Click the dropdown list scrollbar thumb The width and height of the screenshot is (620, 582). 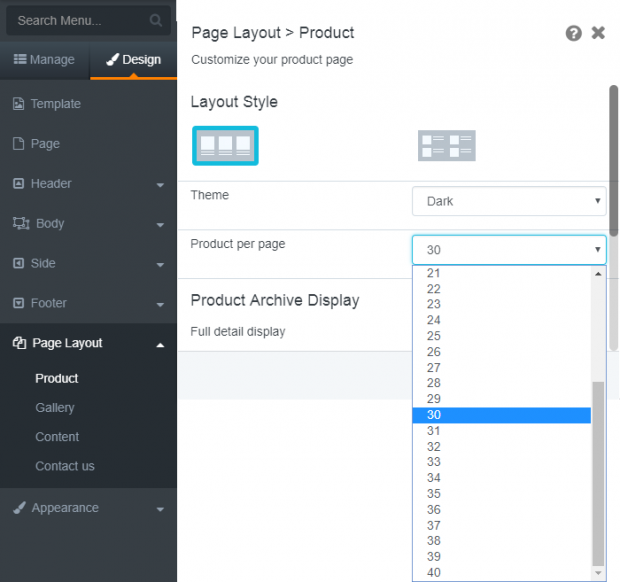click(x=598, y=474)
